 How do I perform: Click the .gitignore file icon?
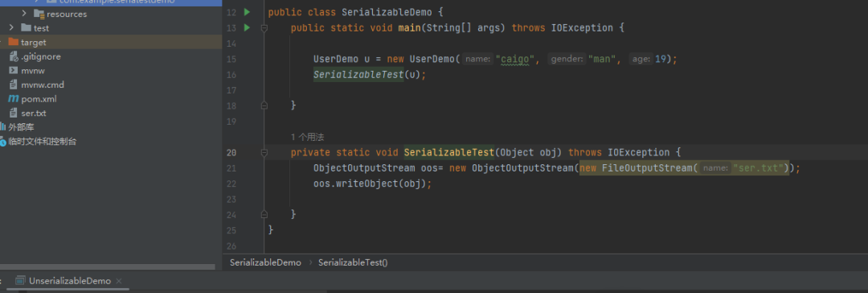[x=14, y=56]
